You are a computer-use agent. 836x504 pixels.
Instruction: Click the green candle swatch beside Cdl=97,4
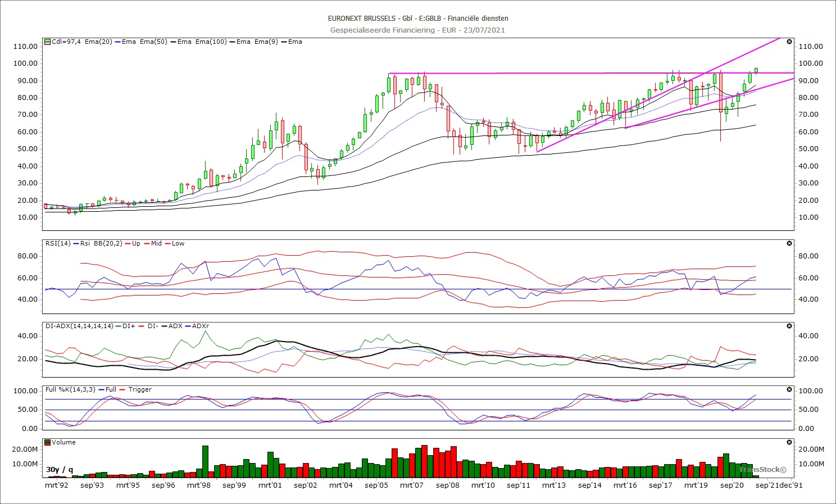[48, 42]
